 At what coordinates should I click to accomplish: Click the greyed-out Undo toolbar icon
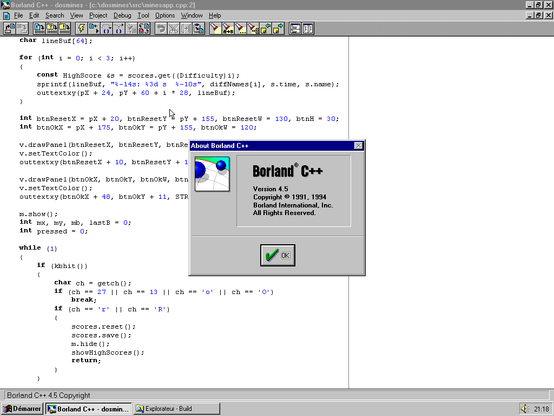tap(161, 28)
